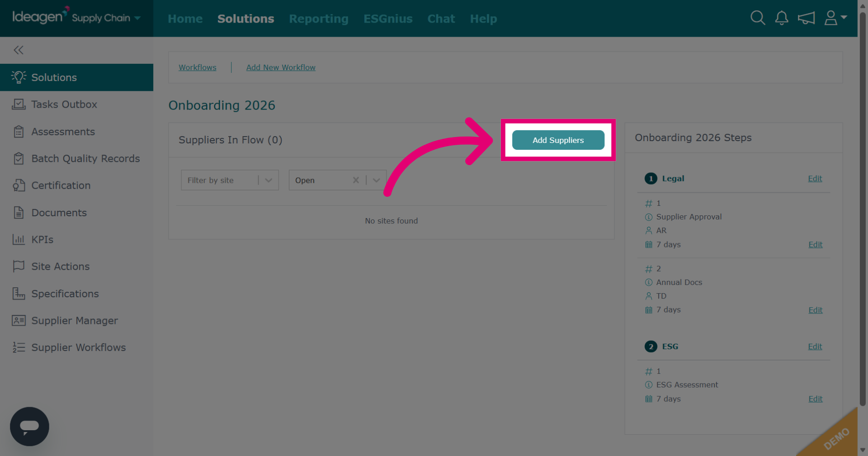Expand the Open status dropdown arrow
This screenshot has width=868, height=456.
tap(376, 180)
